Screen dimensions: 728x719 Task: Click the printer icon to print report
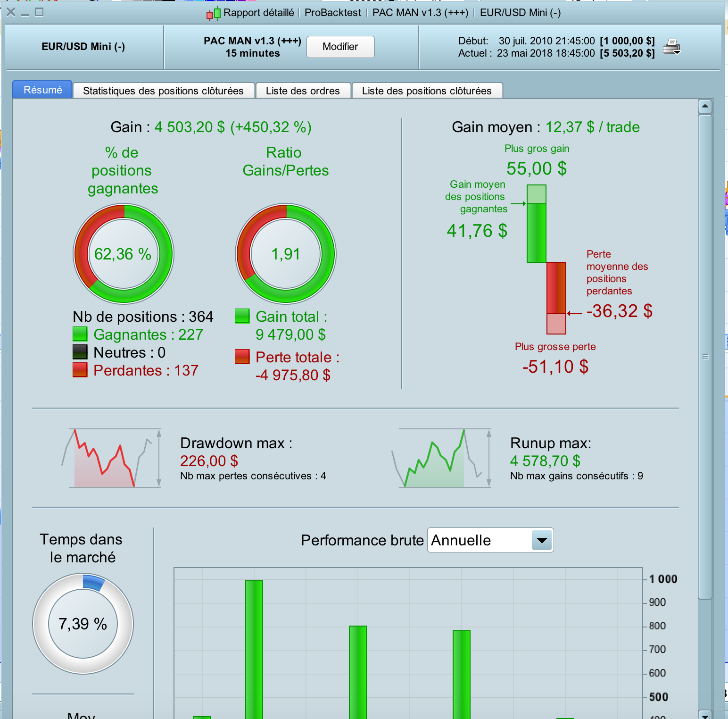[671, 47]
